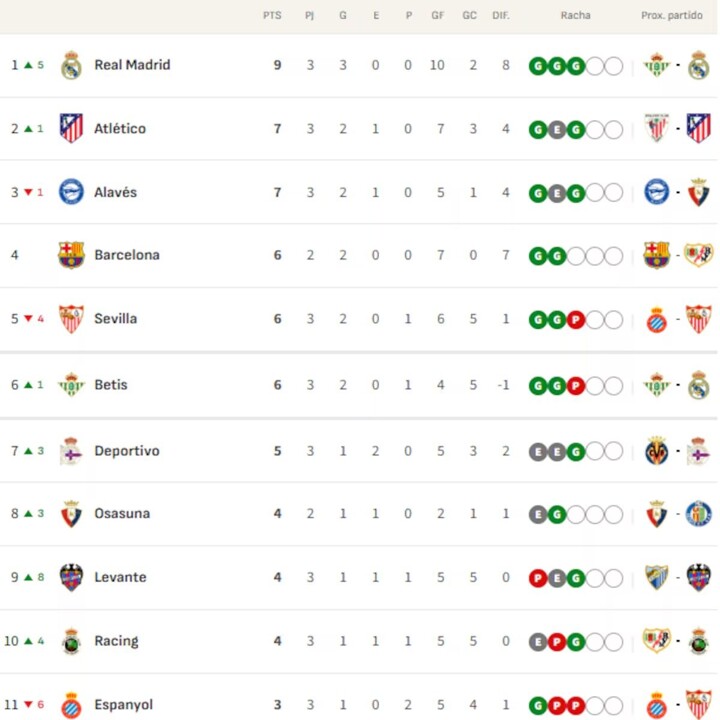The width and height of the screenshot is (720, 720).
Task: Click the Atlético crest beside team name
Action: [71, 128]
